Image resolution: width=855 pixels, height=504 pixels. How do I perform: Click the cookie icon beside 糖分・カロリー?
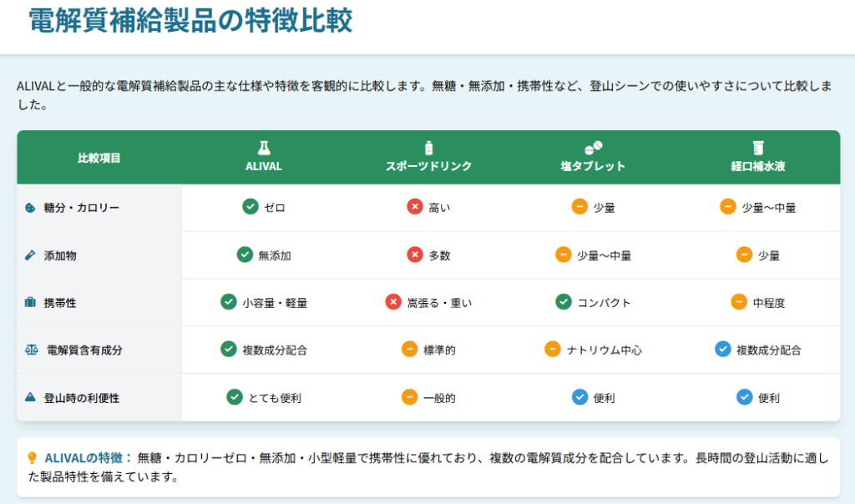tap(30, 208)
